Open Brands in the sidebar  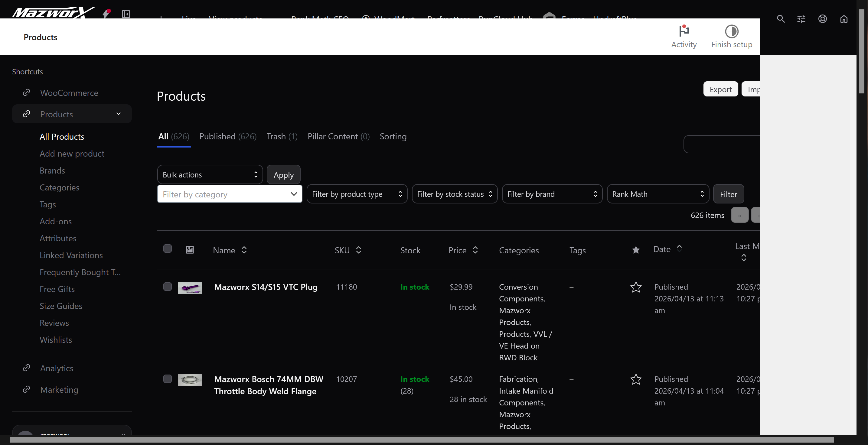[x=52, y=171]
